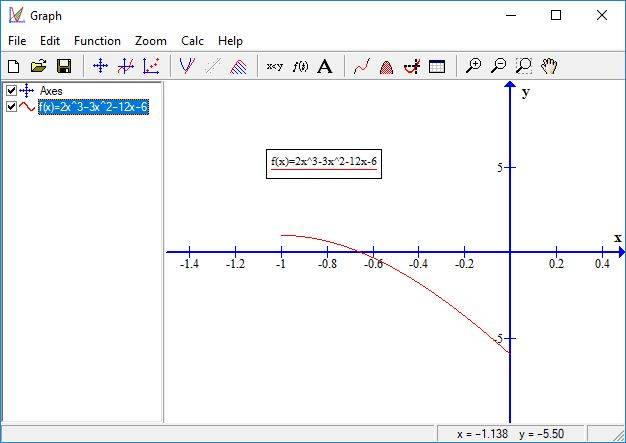Click the Zoom out magnifier icon
Image resolution: width=626 pixels, height=443 pixels.
pyautogui.click(x=498, y=67)
